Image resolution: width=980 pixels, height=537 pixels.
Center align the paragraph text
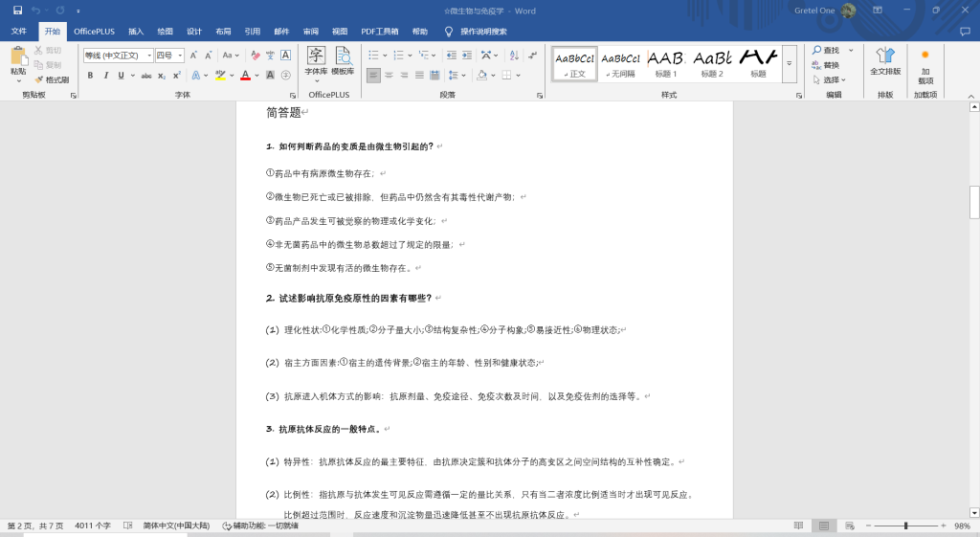[389, 75]
